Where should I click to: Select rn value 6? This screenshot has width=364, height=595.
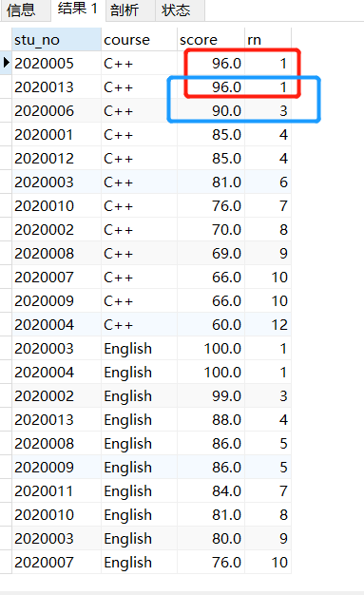tap(268, 182)
